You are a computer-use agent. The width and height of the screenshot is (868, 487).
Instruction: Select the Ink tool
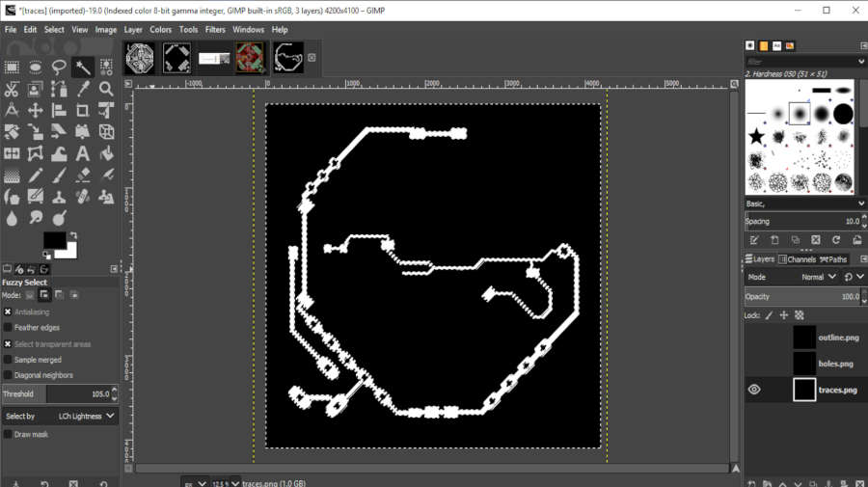[12, 197]
